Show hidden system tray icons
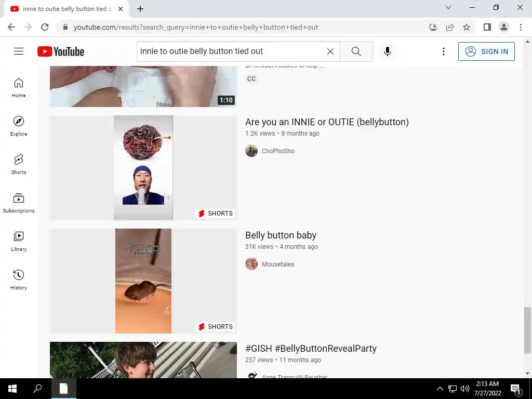532x399 pixels. point(440,389)
